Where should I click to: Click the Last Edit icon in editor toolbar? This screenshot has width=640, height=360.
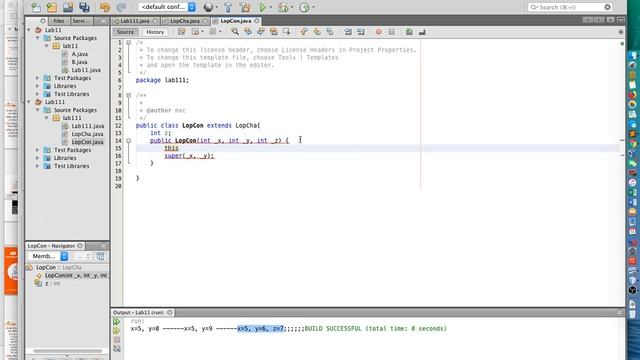pos(182,32)
